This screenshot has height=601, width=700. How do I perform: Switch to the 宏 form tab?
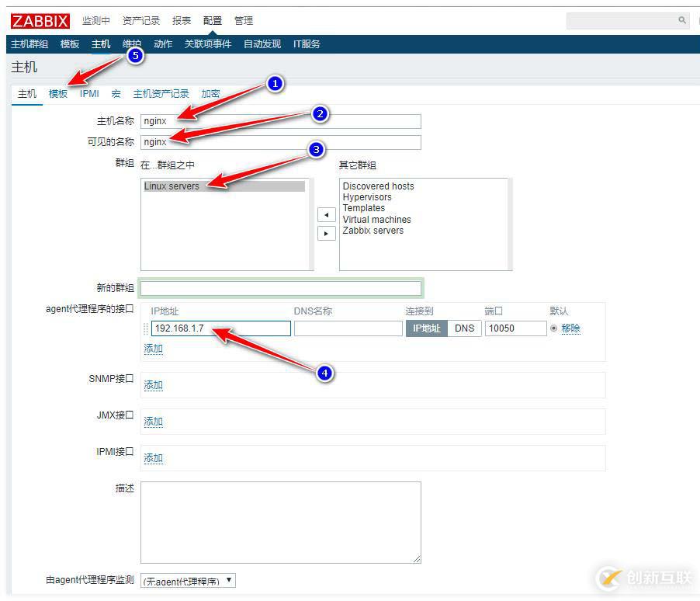116,94
